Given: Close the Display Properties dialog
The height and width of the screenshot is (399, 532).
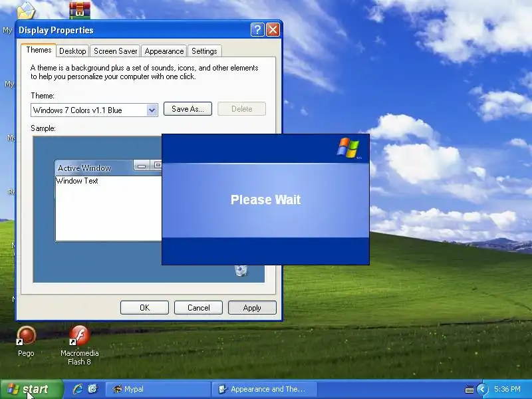Looking at the screenshot, I should pyautogui.click(x=273, y=30).
